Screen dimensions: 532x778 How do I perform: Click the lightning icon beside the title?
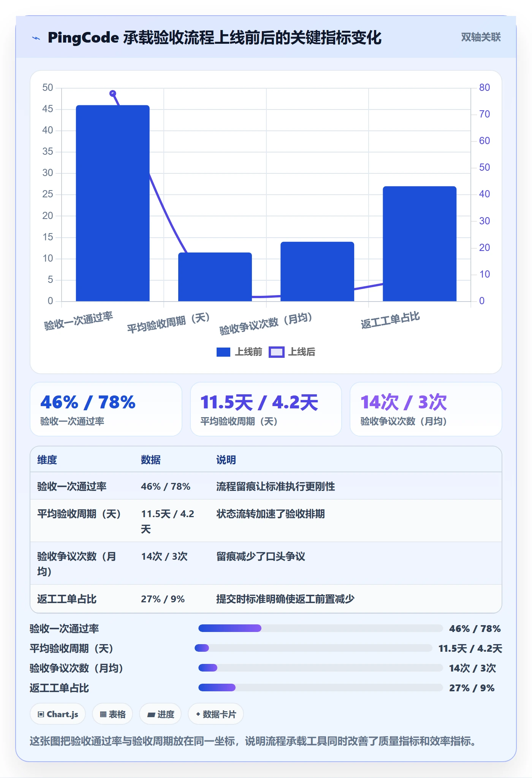[x=36, y=38]
